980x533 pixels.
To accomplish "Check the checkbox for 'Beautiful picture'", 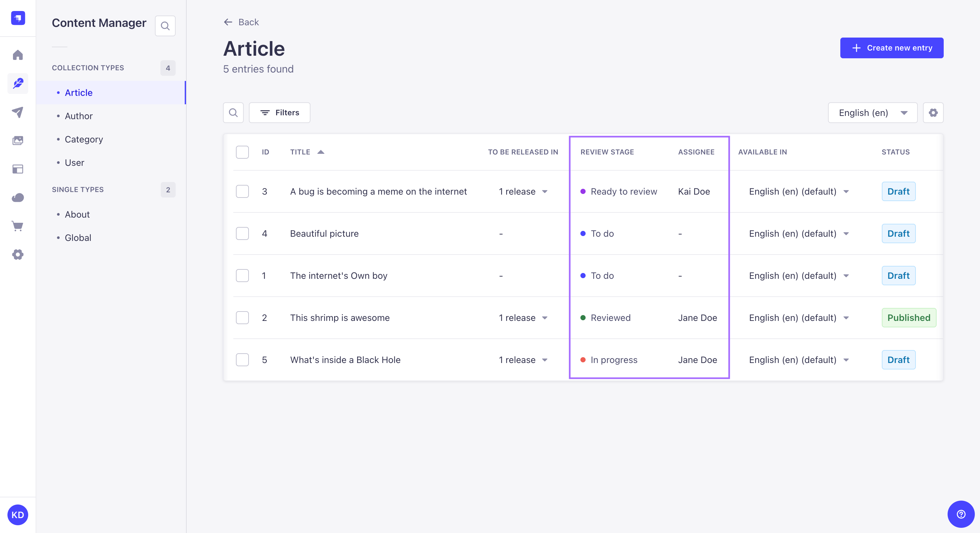I will coord(242,233).
